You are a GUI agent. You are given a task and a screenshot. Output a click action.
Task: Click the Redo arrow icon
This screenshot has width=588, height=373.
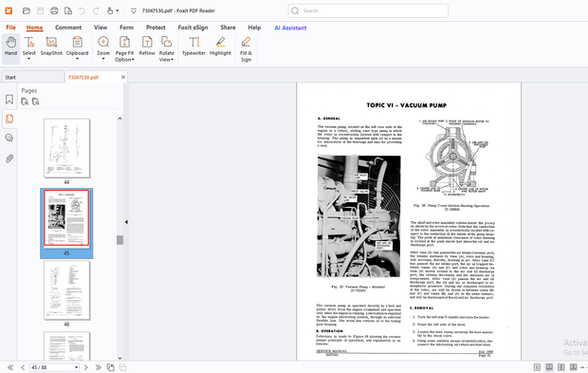pyautogui.click(x=96, y=10)
